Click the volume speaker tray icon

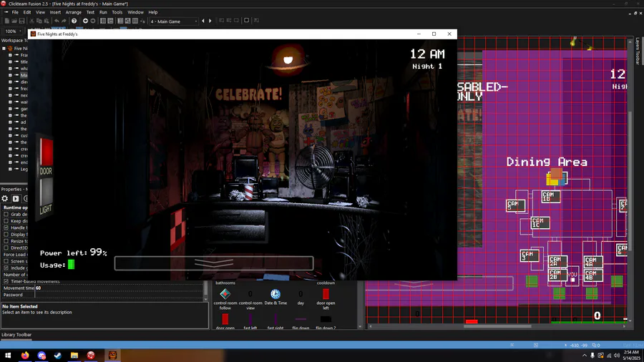coord(617,356)
